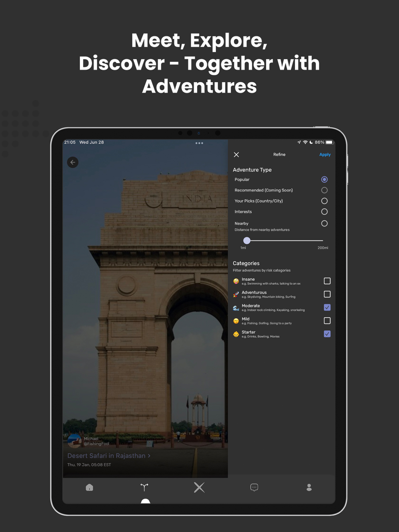Image resolution: width=399 pixels, height=532 pixels.
Task: Tap Michael's profile avatar
Action: coord(75,441)
